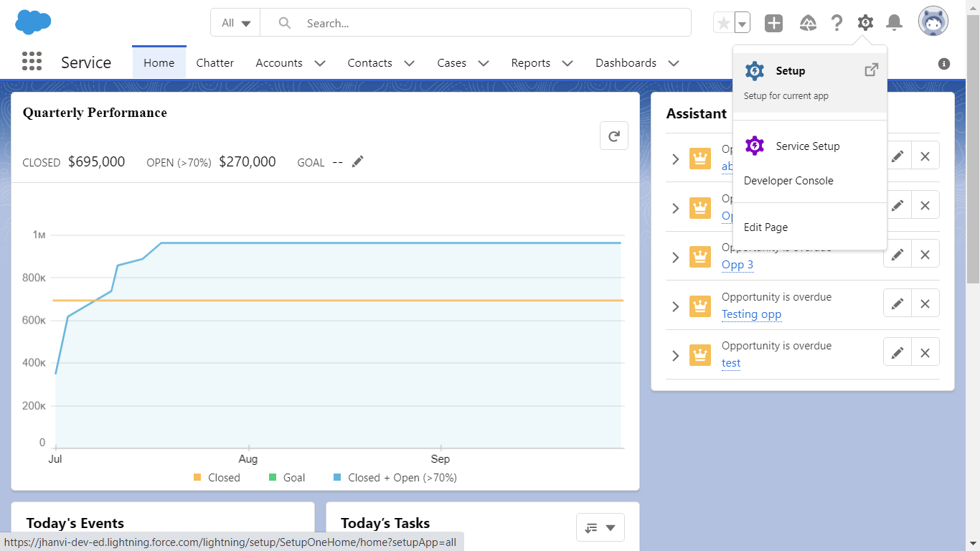
Task: Click the crown icon for Opp 3
Action: (700, 257)
